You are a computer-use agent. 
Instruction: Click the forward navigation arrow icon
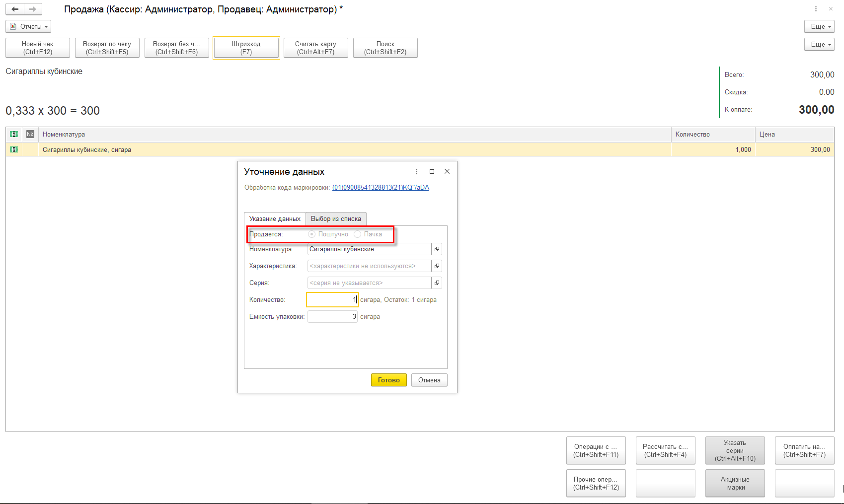(x=33, y=9)
